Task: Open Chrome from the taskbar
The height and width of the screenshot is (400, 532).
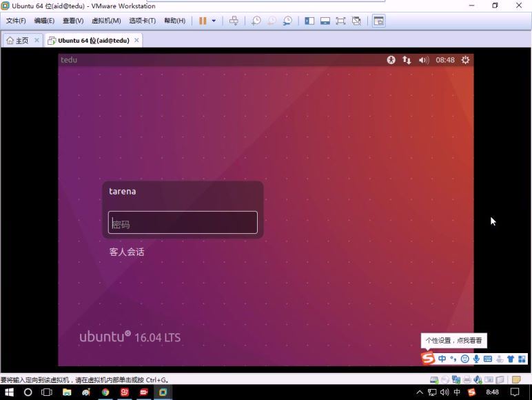Action: (x=105, y=392)
